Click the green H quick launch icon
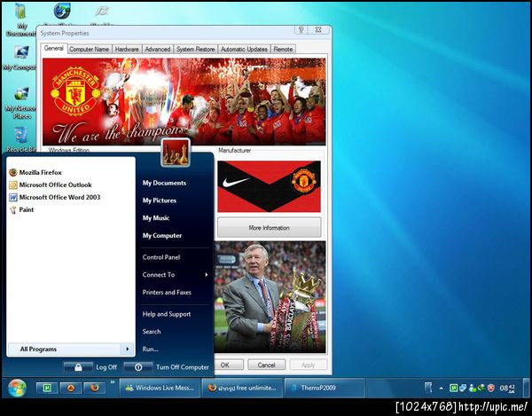Image resolution: width=532 pixels, height=416 pixels. coord(47,388)
